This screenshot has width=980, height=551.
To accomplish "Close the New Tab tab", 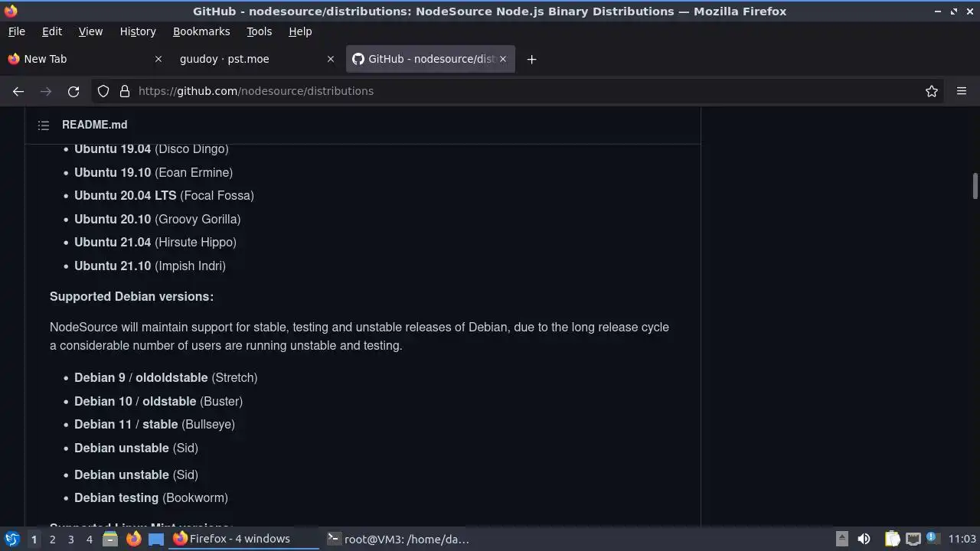I will pos(158,59).
